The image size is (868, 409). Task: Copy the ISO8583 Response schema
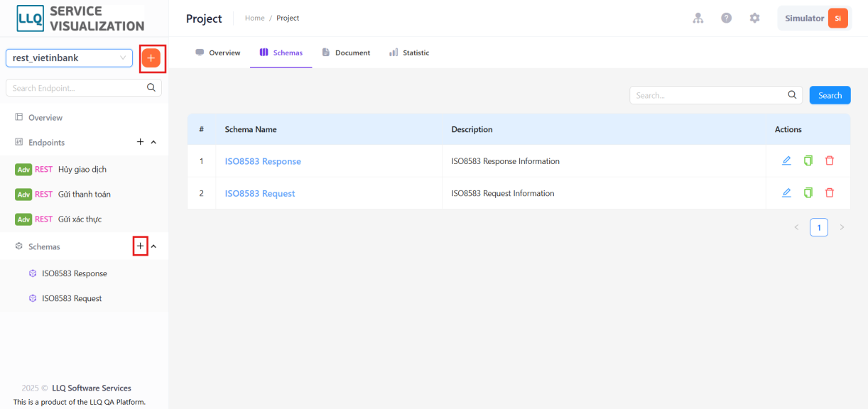808,160
